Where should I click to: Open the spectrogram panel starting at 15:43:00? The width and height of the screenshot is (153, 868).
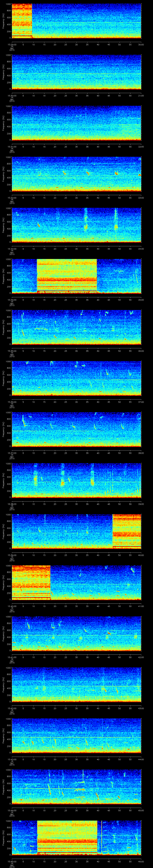76,736
